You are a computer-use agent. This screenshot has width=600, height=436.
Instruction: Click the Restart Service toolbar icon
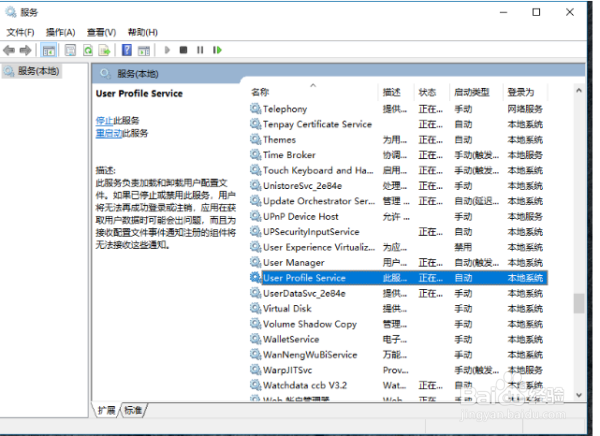[217, 50]
